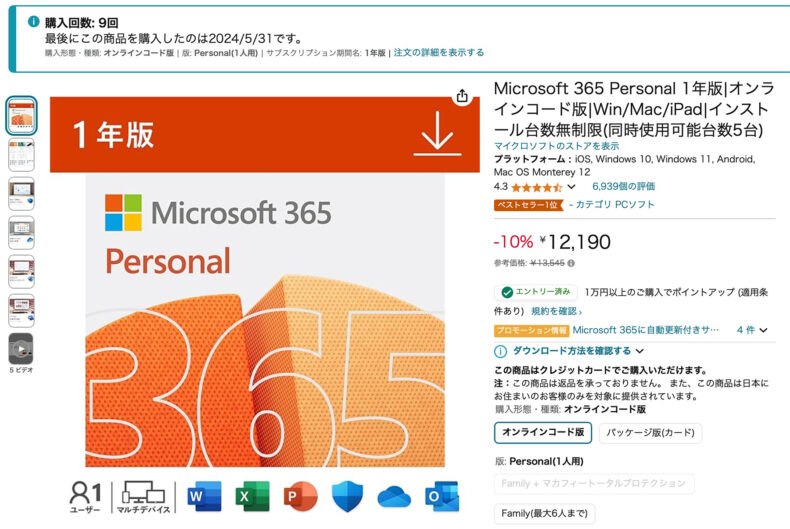
Task: Expand the 4 件 promotions list
Action: tap(752, 330)
